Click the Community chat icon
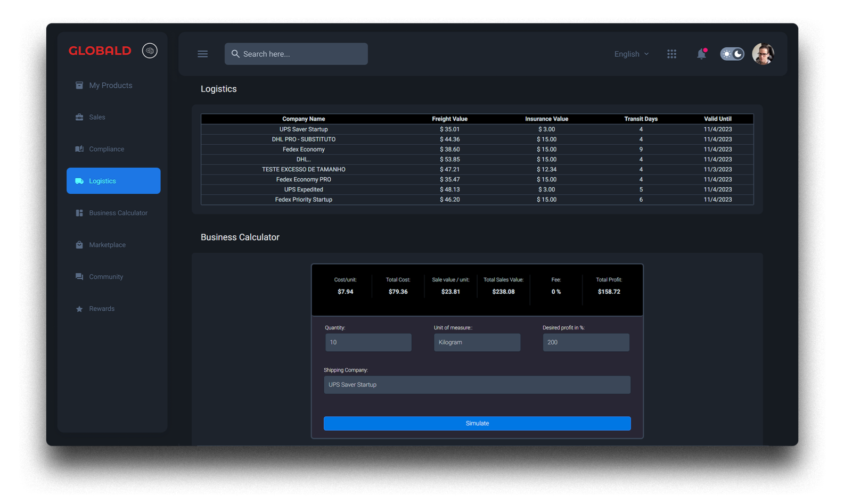Viewport: 852px width, 504px height. click(x=79, y=277)
